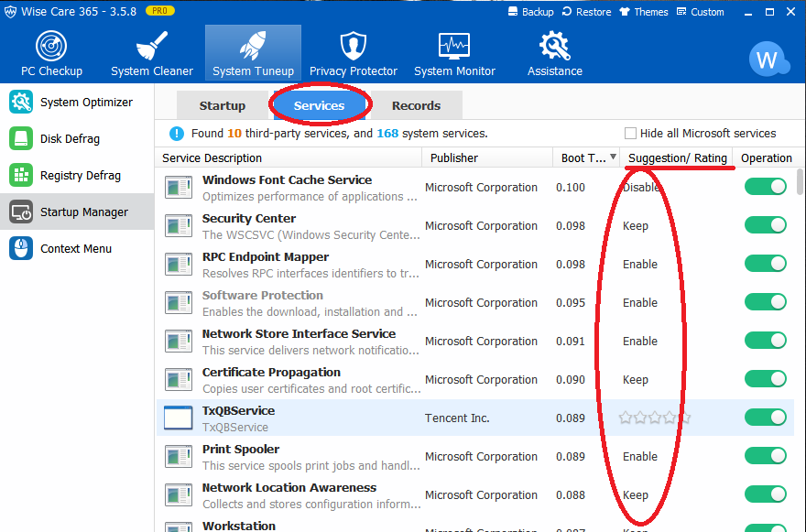Sort by Service Description column
The height and width of the screenshot is (532, 806).
(288, 157)
